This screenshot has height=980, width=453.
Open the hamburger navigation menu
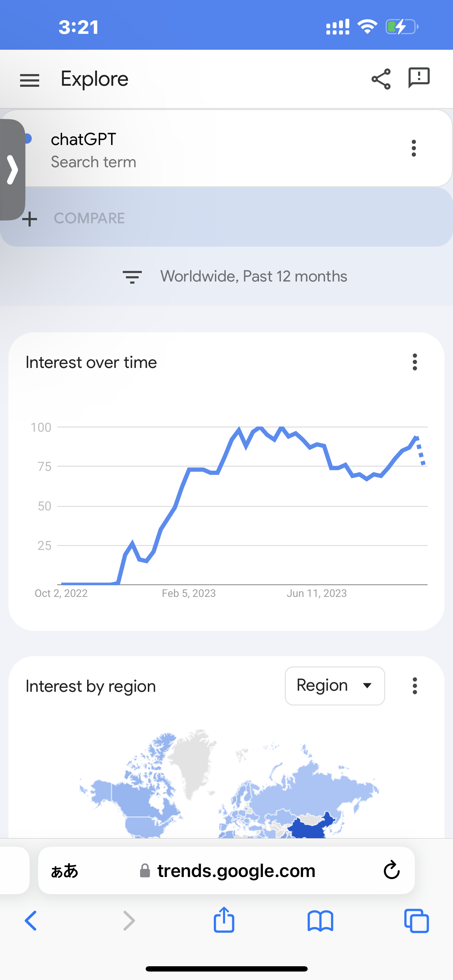click(29, 80)
